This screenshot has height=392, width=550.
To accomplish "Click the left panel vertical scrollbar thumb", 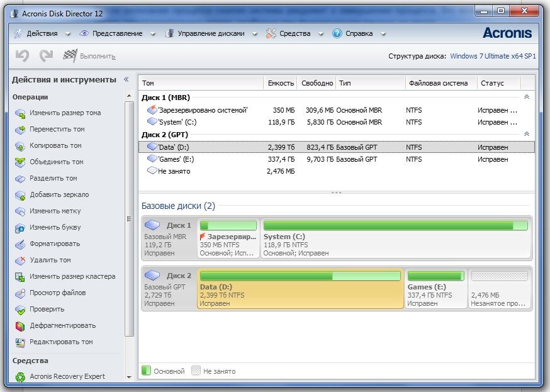I will [129, 219].
